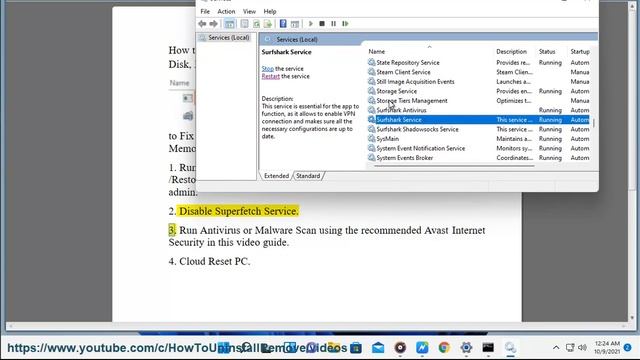Open the View menu

[249, 11]
